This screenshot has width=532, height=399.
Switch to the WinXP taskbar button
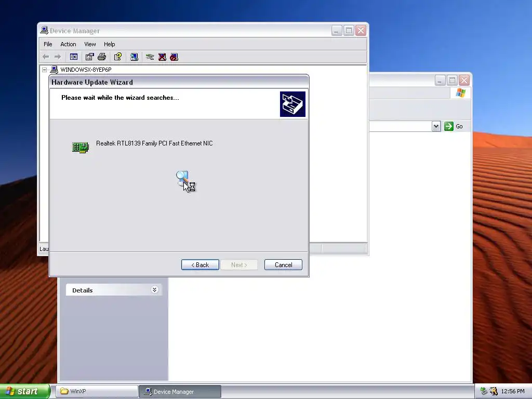(97, 391)
